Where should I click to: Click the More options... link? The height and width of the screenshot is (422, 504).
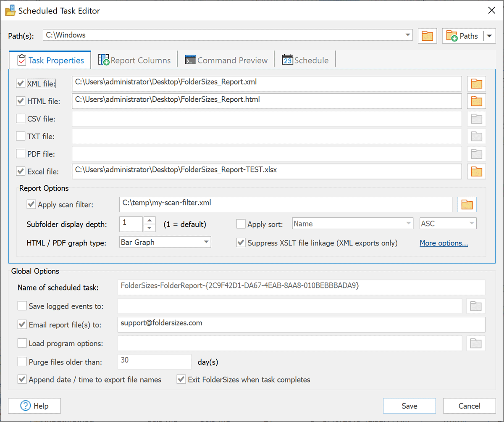(x=444, y=243)
